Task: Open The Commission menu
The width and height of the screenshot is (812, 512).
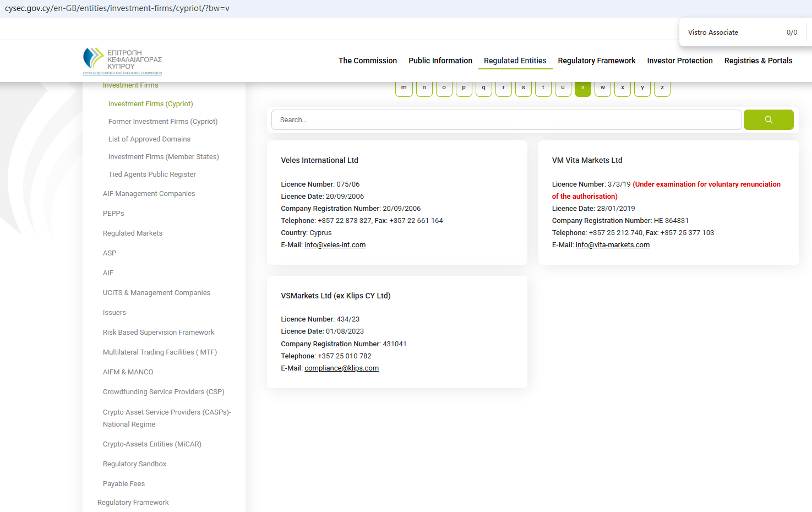Action: [x=367, y=61]
